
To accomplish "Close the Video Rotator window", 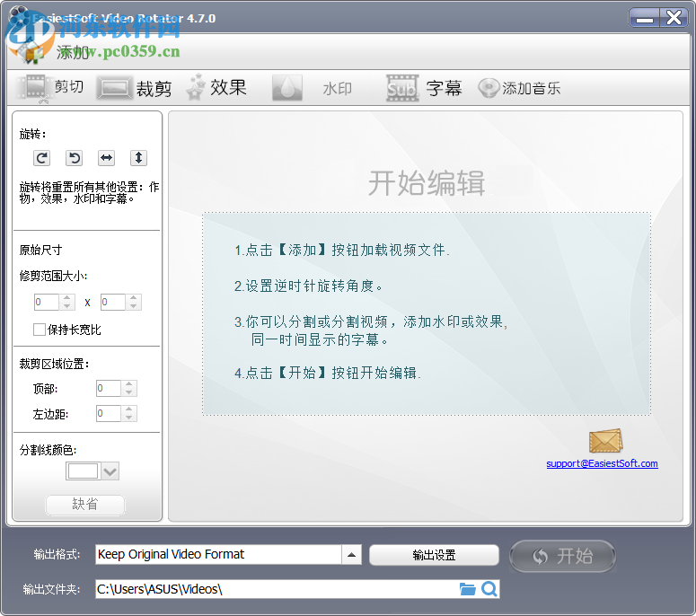I will pyautogui.click(x=674, y=18).
